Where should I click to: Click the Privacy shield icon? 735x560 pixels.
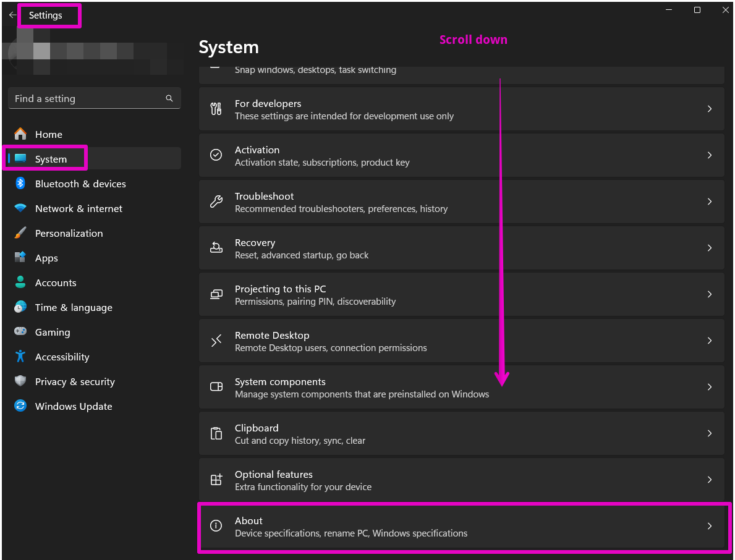pos(20,381)
